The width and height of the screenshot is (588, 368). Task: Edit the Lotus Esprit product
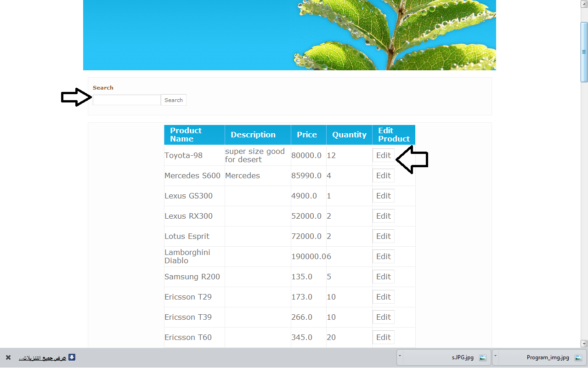(x=384, y=236)
